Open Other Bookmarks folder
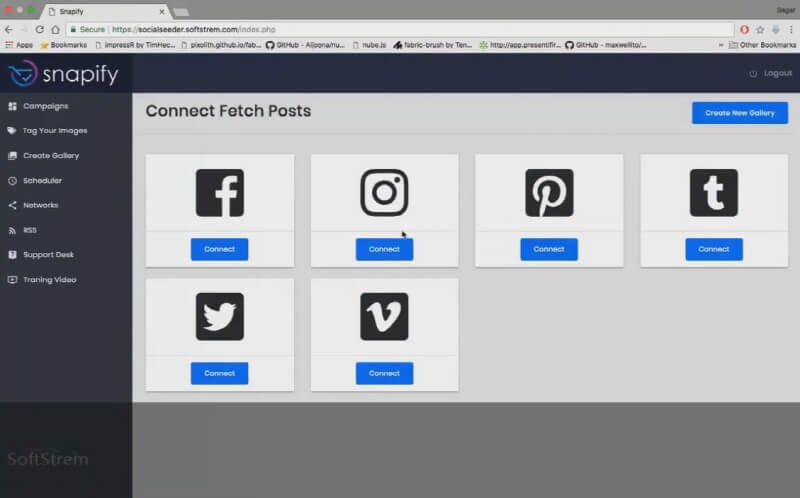 [x=762, y=45]
